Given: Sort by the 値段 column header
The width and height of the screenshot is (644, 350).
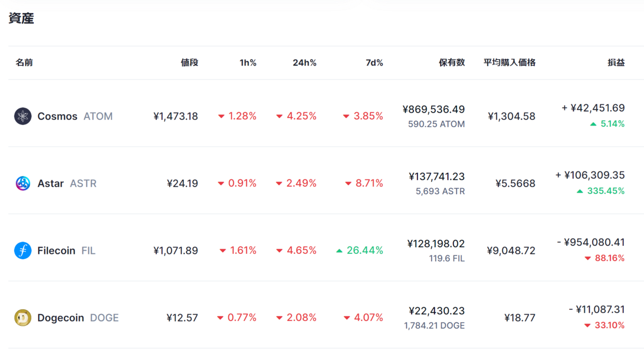Looking at the screenshot, I should pos(189,63).
